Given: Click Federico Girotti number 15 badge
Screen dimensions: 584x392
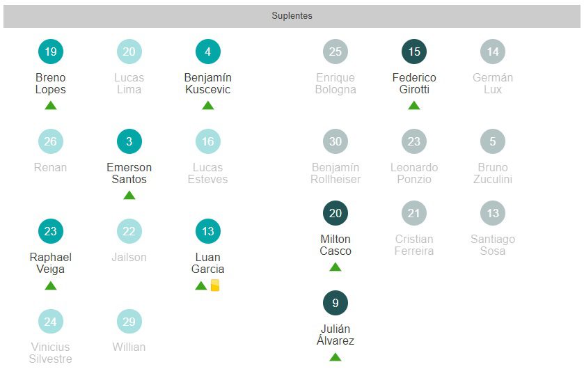Looking at the screenshot, I should [414, 52].
